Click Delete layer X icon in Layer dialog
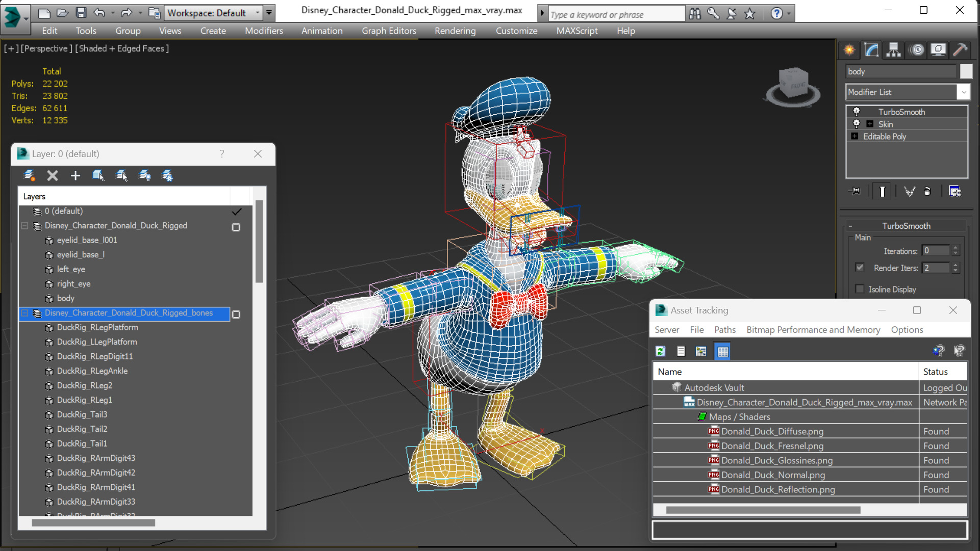 pos(53,176)
